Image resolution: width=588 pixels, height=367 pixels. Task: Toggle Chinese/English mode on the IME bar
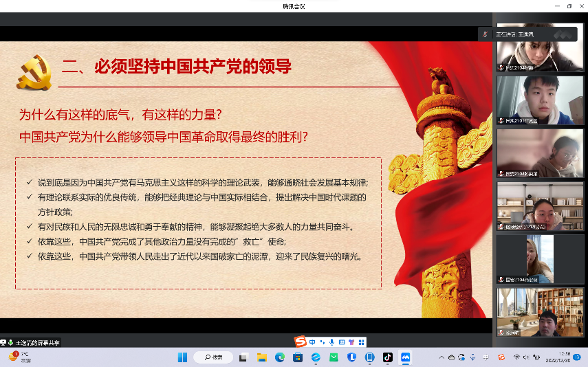(x=312, y=342)
